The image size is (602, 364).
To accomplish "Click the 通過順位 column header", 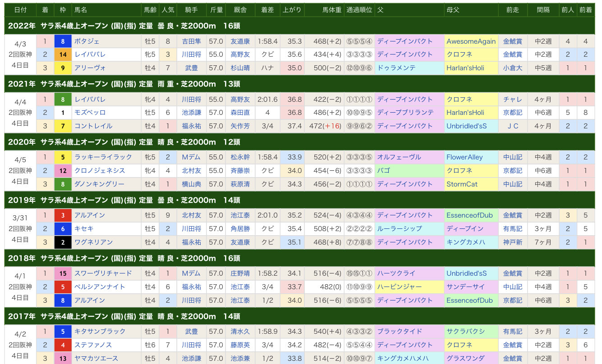I will (x=359, y=9).
